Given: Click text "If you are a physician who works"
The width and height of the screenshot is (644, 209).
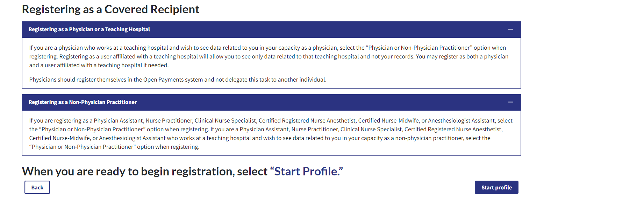Looking at the screenshot, I should (71, 48).
